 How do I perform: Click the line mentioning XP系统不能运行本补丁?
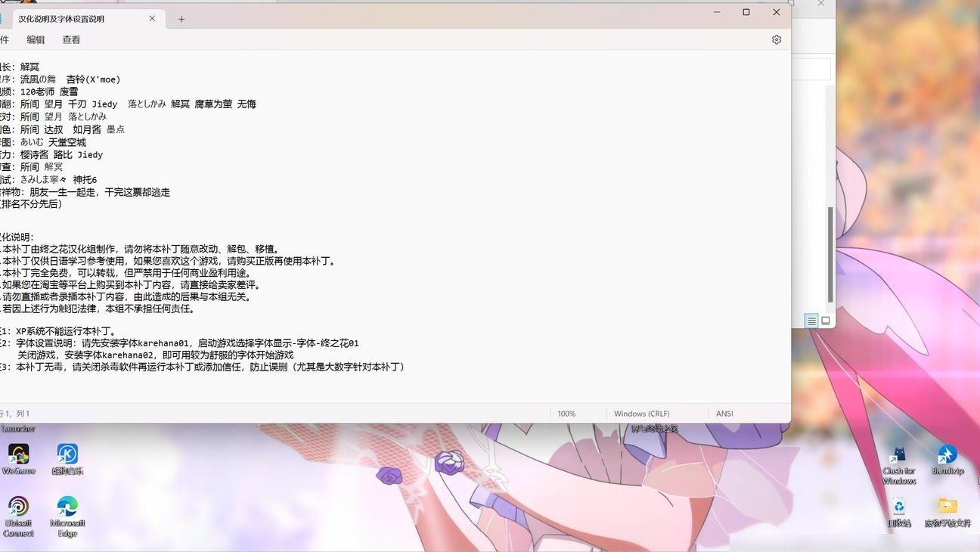click(58, 331)
